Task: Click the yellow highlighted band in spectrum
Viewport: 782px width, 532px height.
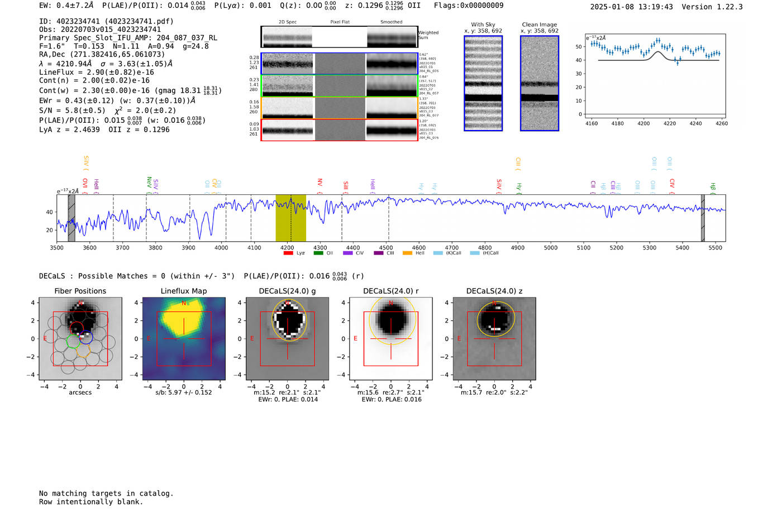Action: (290, 218)
